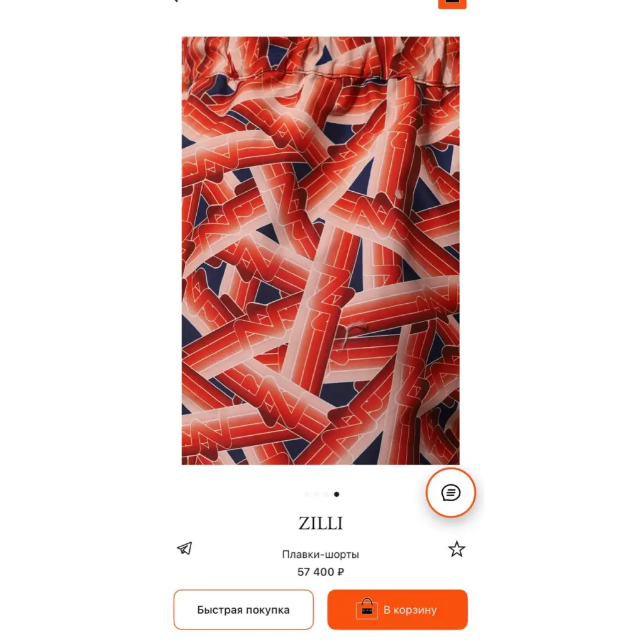Open the chat support bubble

pyautogui.click(x=450, y=492)
